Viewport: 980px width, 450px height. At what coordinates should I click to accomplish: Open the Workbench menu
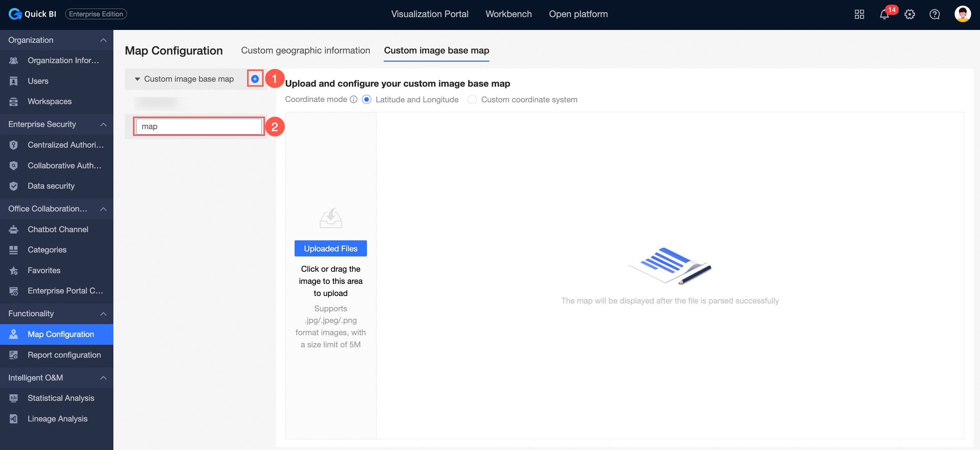click(508, 14)
